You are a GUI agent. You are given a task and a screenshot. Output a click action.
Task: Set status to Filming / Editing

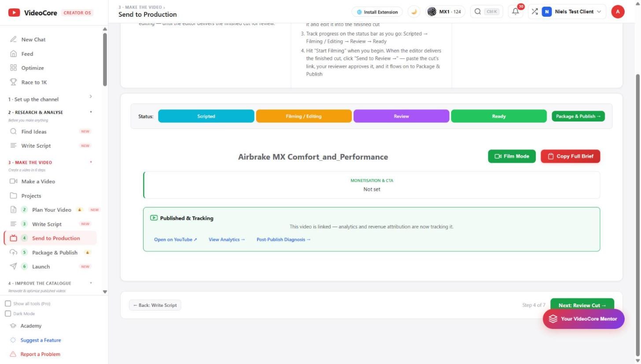(x=304, y=116)
